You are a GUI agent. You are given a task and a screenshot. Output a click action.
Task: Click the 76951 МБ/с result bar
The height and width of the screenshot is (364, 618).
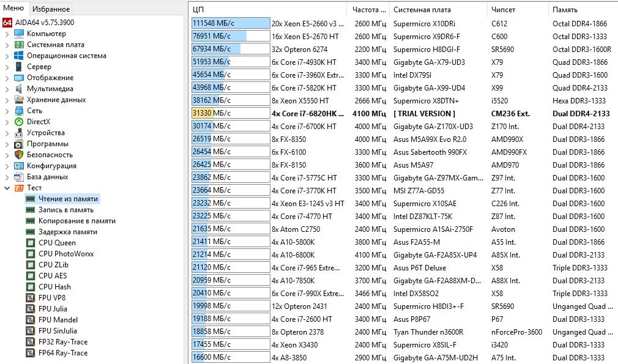(x=231, y=36)
